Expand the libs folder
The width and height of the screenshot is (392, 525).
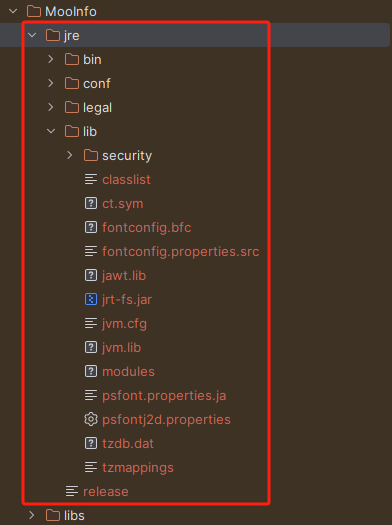(x=32, y=515)
